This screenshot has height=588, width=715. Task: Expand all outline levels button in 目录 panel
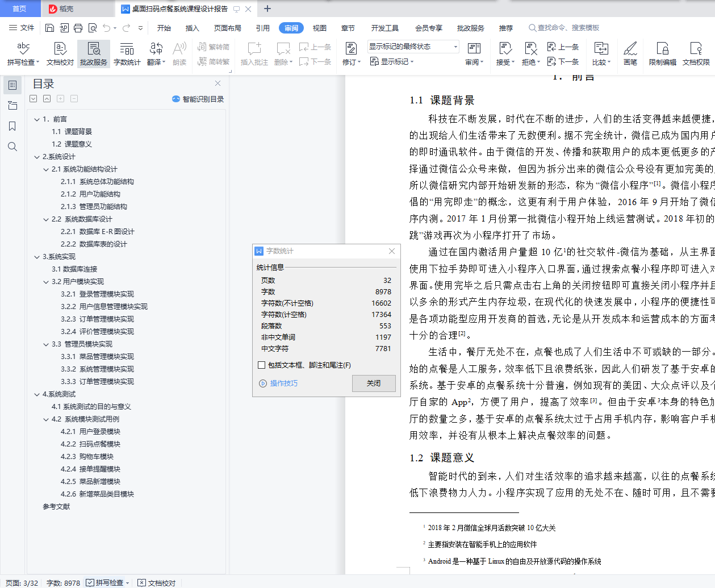click(34, 99)
